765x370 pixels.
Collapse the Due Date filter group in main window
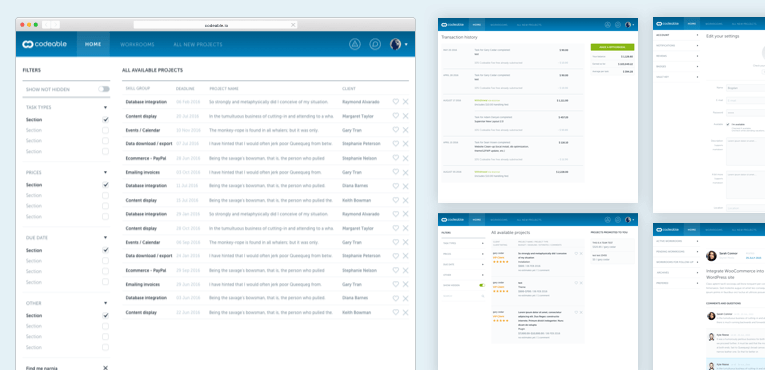[x=105, y=238]
